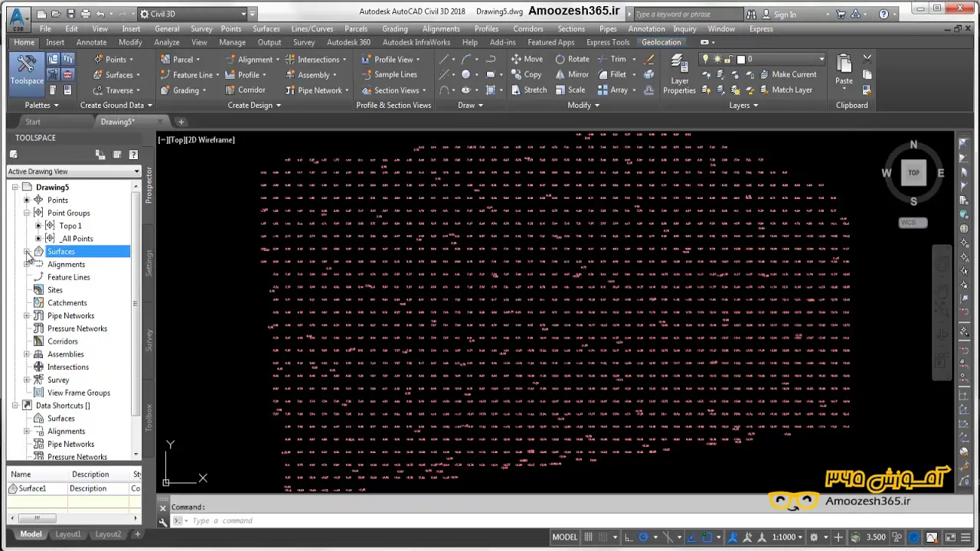980x551 pixels.
Task: Switch to the Insert ribbon tab
Action: pyautogui.click(x=55, y=42)
